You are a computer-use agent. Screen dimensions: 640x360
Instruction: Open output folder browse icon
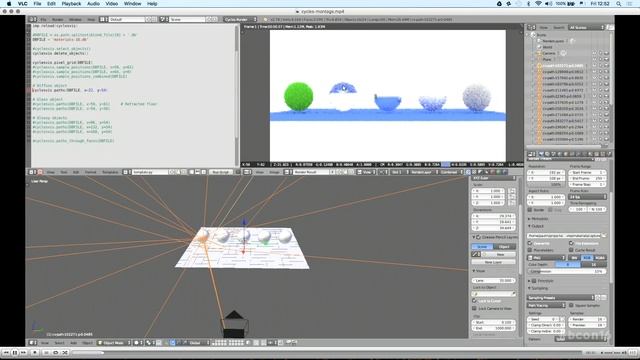click(604, 236)
